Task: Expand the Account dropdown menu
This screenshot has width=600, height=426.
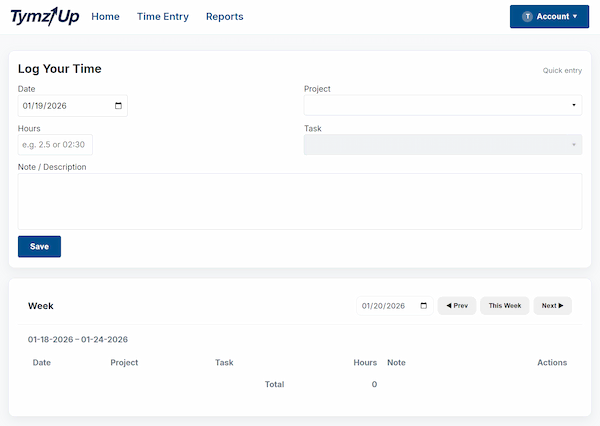Action: click(x=549, y=17)
